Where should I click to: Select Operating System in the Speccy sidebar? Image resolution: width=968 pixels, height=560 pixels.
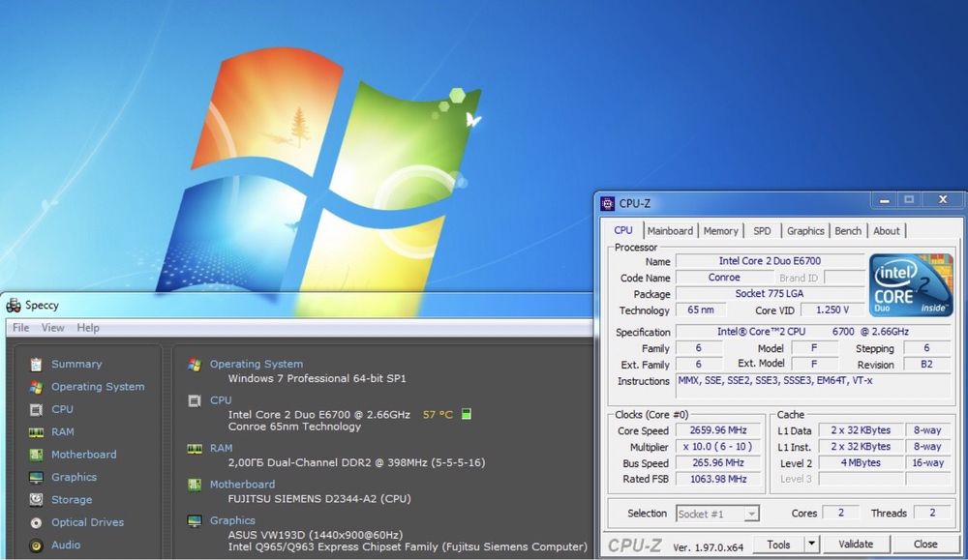pyautogui.click(x=98, y=387)
